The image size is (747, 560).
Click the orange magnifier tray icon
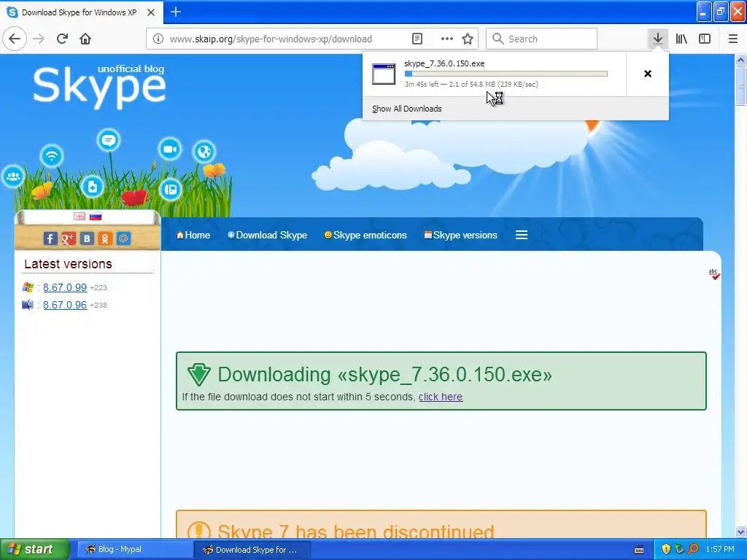point(693,550)
